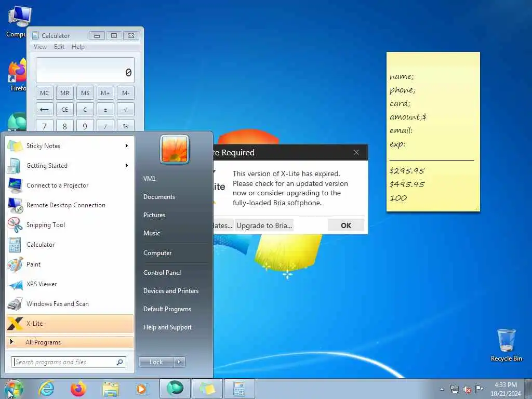Expand All Programs list
The image size is (532, 399).
tap(70, 342)
